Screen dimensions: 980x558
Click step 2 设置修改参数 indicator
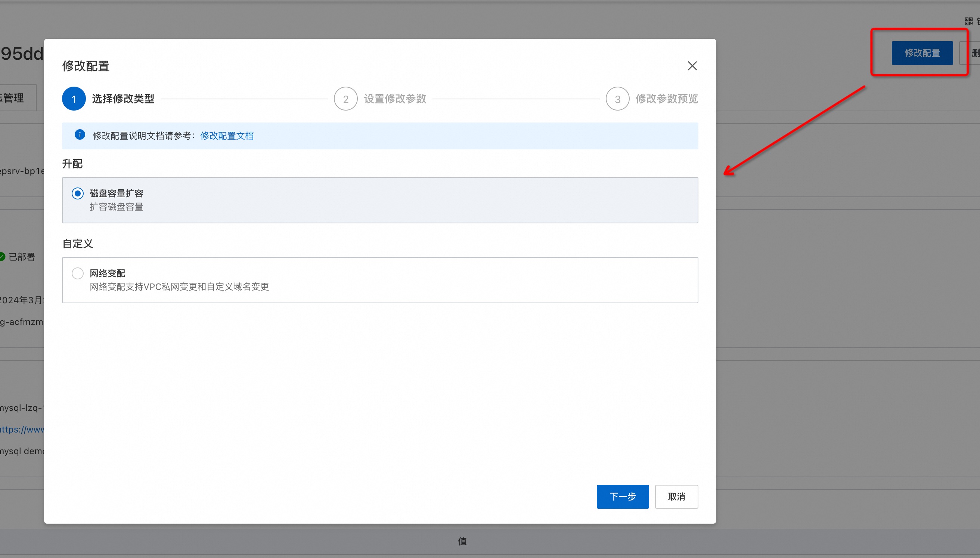click(345, 99)
